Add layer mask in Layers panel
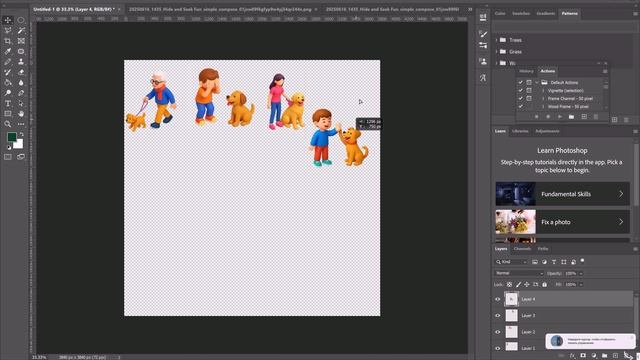This screenshot has width=640, height=360. (x=583, y=356)
